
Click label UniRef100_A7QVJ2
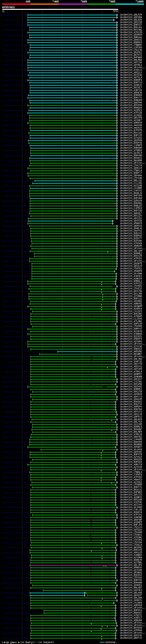coord(131,70)
